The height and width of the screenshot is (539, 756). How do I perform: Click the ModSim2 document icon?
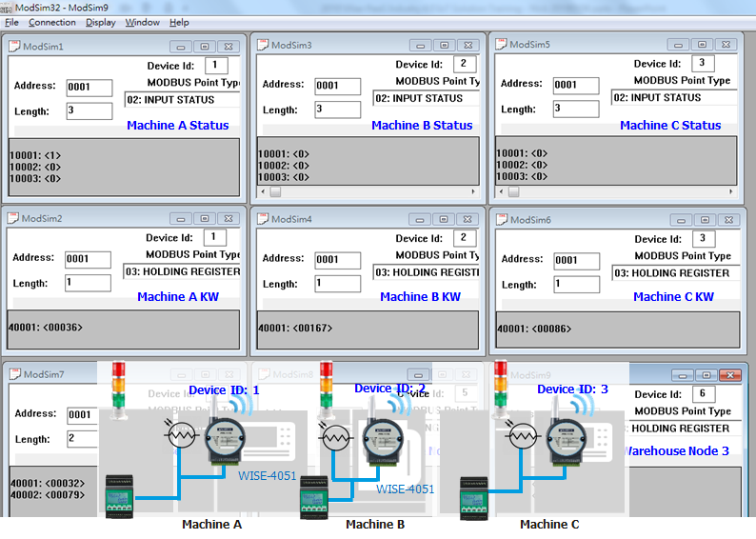(13, 218)
